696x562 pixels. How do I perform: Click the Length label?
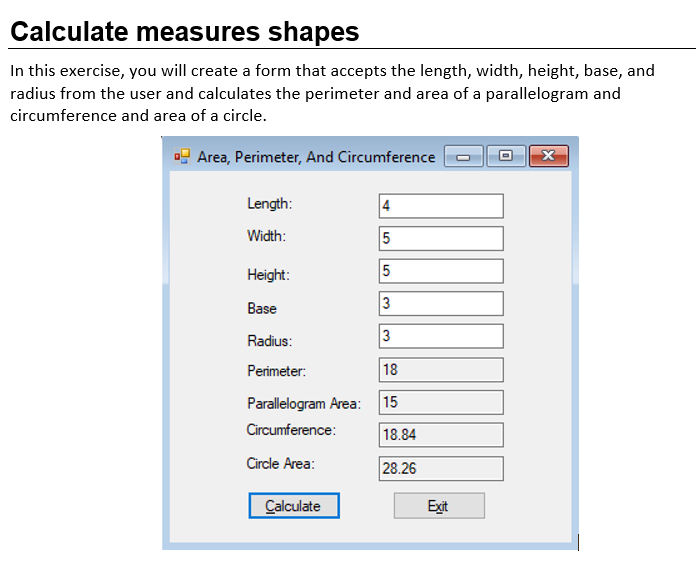[269, 203]
